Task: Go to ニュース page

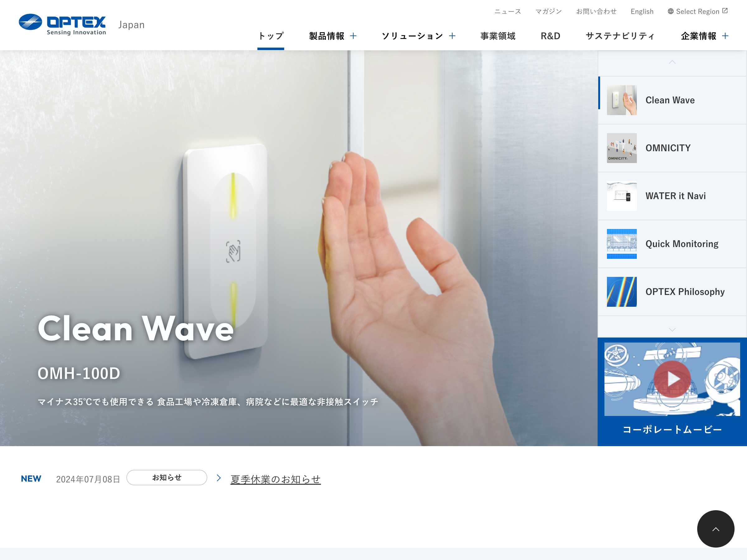Action: 508,12
